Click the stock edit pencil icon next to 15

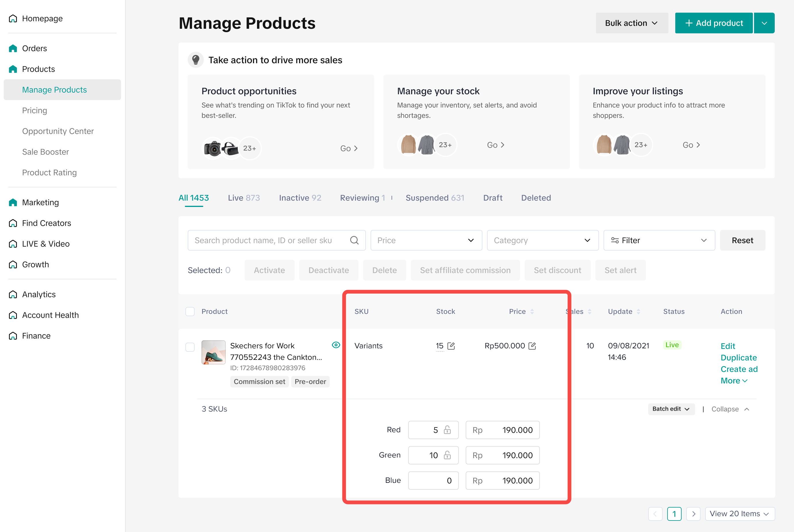coord(451,346)
